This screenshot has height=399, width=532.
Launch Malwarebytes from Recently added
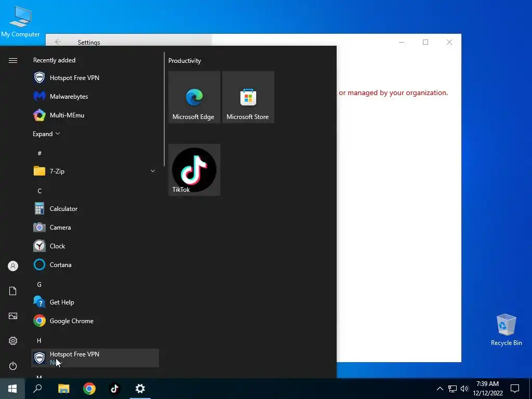[x=95, y=96]
